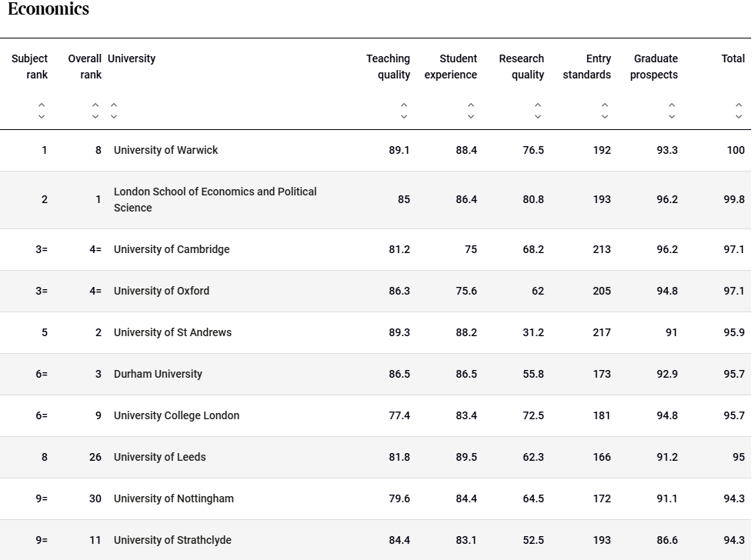
Task: Open University of Oxford entry
Action: [162, 291]
